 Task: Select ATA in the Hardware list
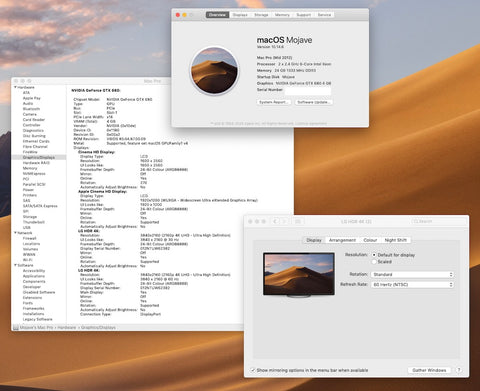(26, 93)
